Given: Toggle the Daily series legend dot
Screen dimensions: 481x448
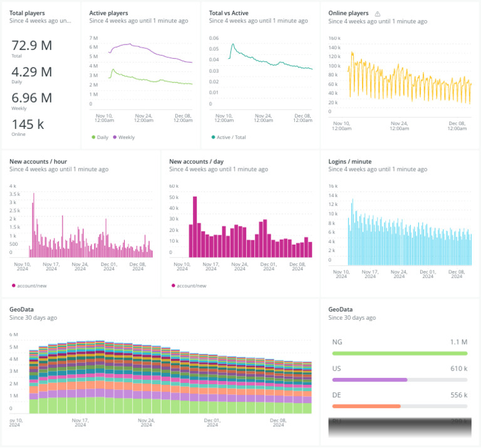Looking at the screenshot, I should (x=93, y=137).
